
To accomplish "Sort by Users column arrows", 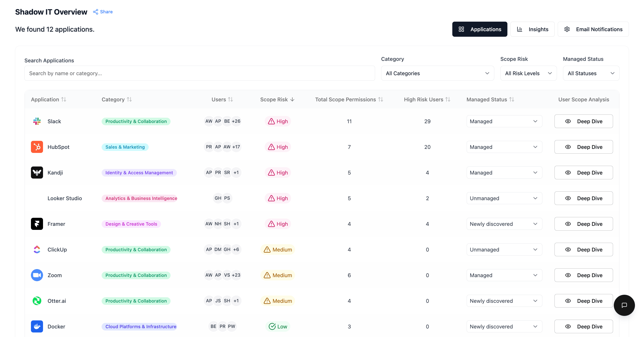I will pos(230,100).
